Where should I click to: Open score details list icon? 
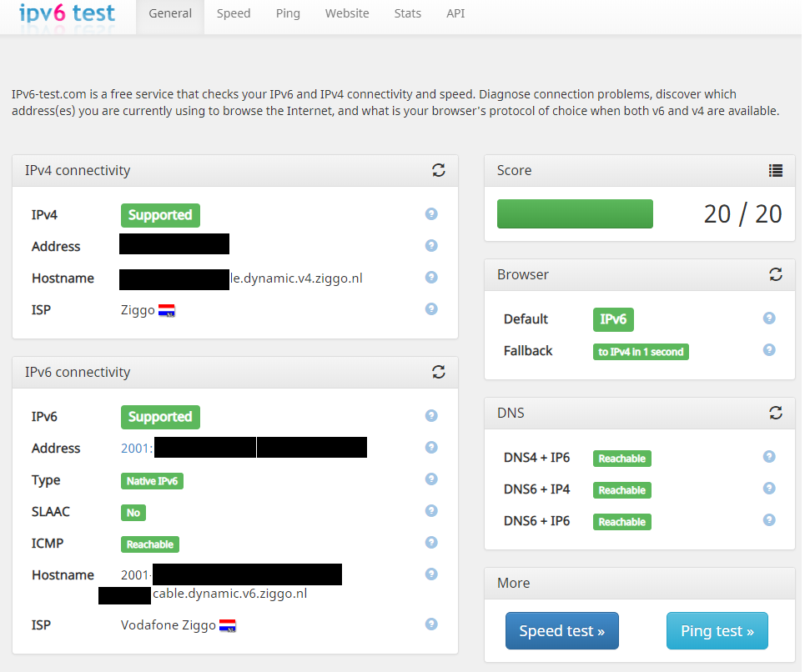click(776, 170)
